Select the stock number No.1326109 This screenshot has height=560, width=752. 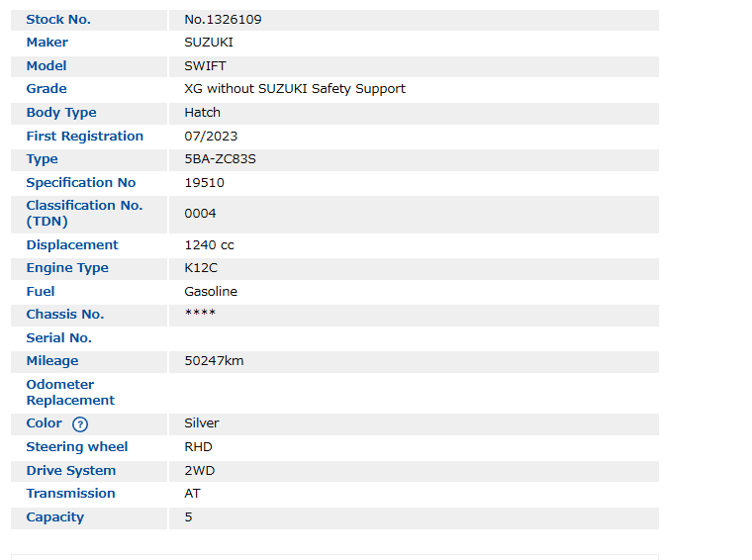(223, 20)
